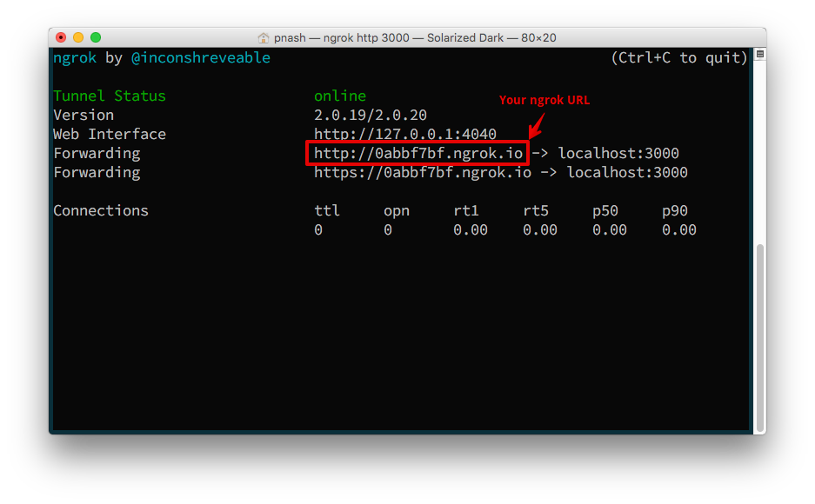Click the 'p90' column header
The height and width of the screenshot is (504, 815).
pyautogui.click(x=675, y=211)
